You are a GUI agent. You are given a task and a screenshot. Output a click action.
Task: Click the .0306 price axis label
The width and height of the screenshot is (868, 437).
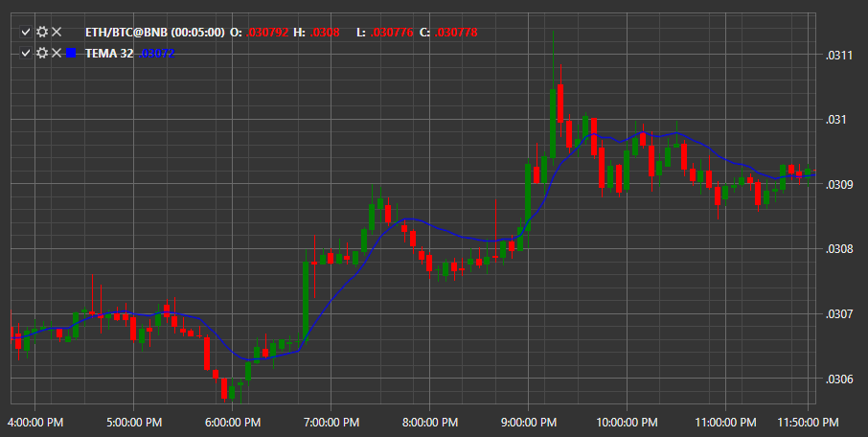838,379
